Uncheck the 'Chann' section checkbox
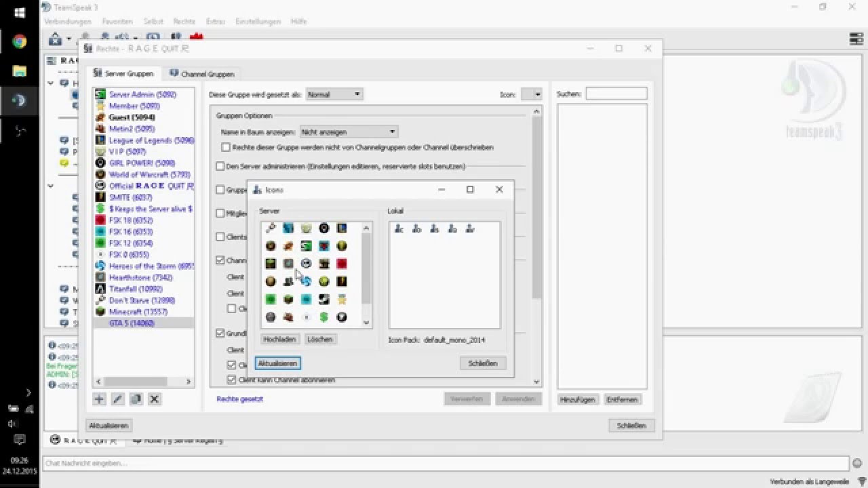 pyautogui.click(x=220, y=260)
